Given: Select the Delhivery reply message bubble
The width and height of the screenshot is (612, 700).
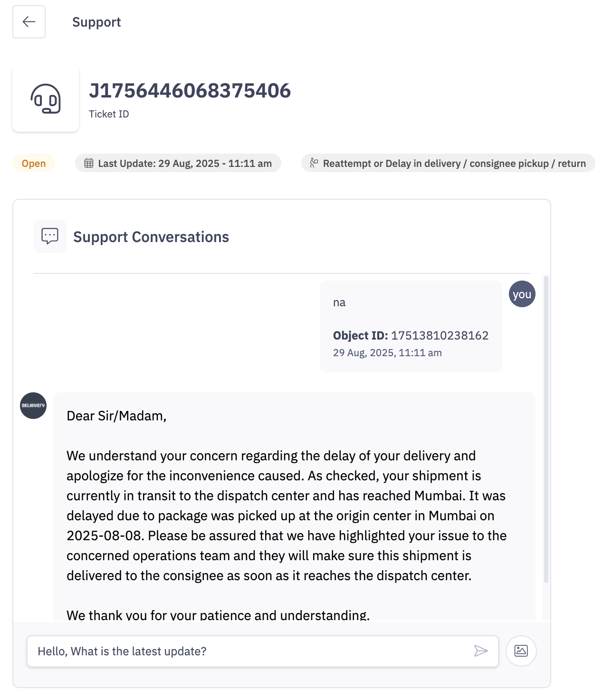Looking at the screenshot, I should pos(294,506).
